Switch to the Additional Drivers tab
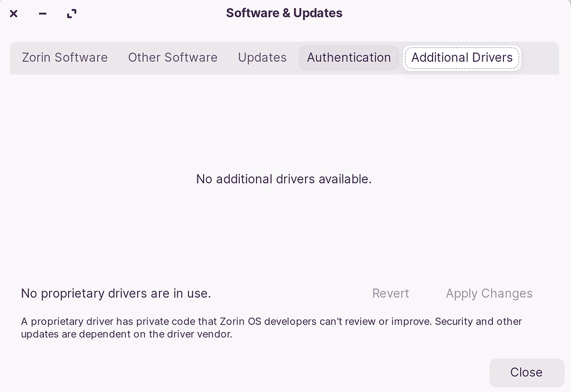The image size is (571, 392). coord(462,57)
